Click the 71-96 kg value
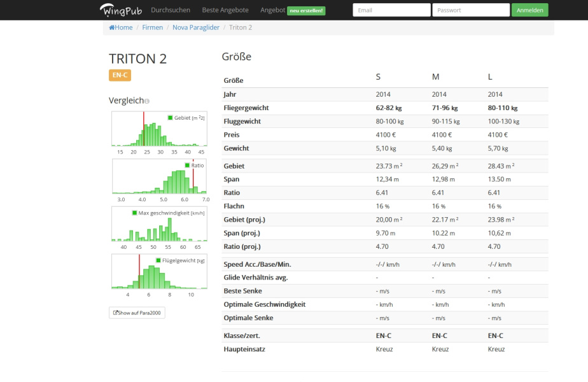This screenshot has width=588, height=382. click(445, 108)
